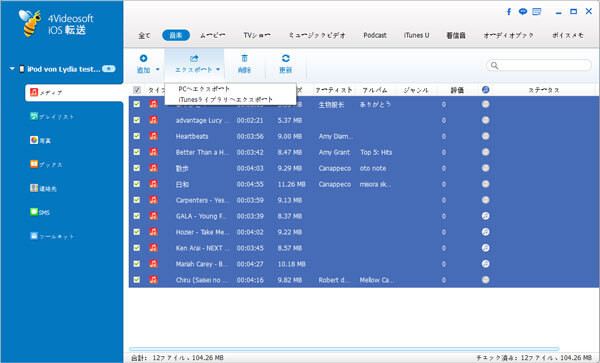Open the menu icon beside the chat bubble
Viewport: 600px width, 363px height.
point(537,12)
